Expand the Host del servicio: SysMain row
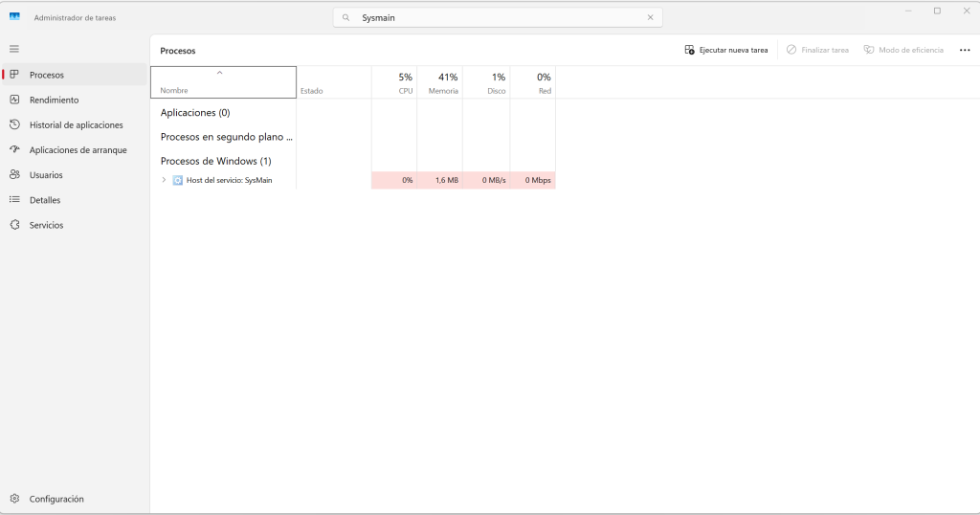This screenshot has width=980, height=515. [x=164, y=180]
